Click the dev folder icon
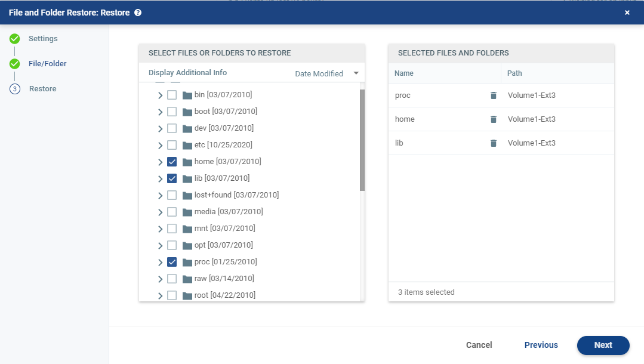This screenshot has width=644, height=364. [x=187, y=128]
